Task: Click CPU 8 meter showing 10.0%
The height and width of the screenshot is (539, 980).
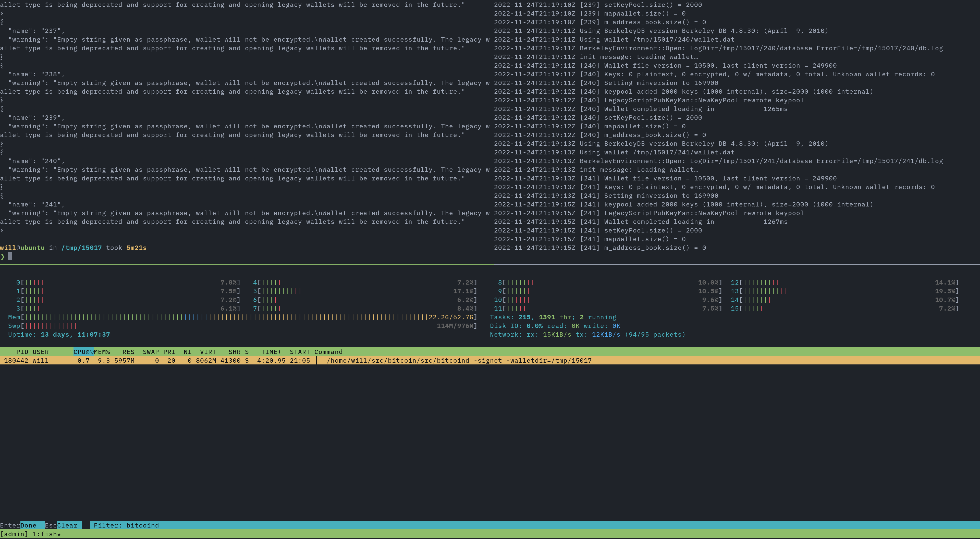Action: (610, 283)
